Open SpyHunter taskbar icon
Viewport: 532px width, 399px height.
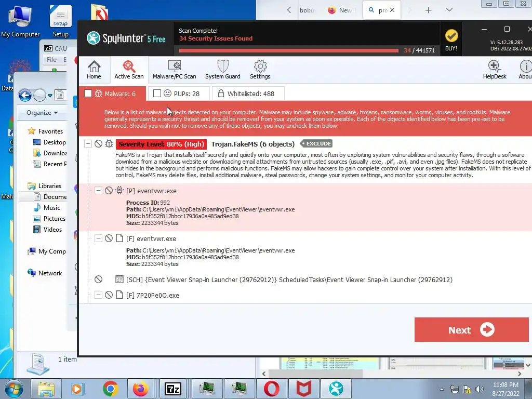pos(336,389)
